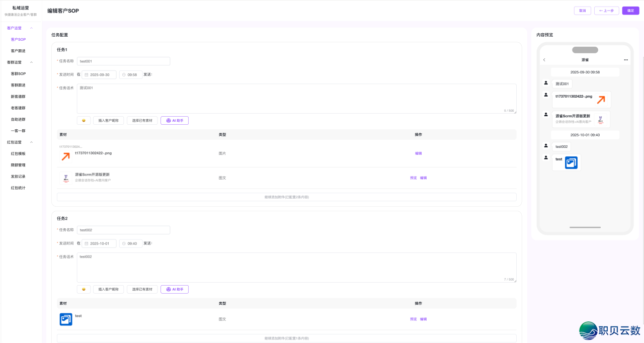Open the emoji picker in 任务1
This screenshot has height=343, width=644.
84,120
